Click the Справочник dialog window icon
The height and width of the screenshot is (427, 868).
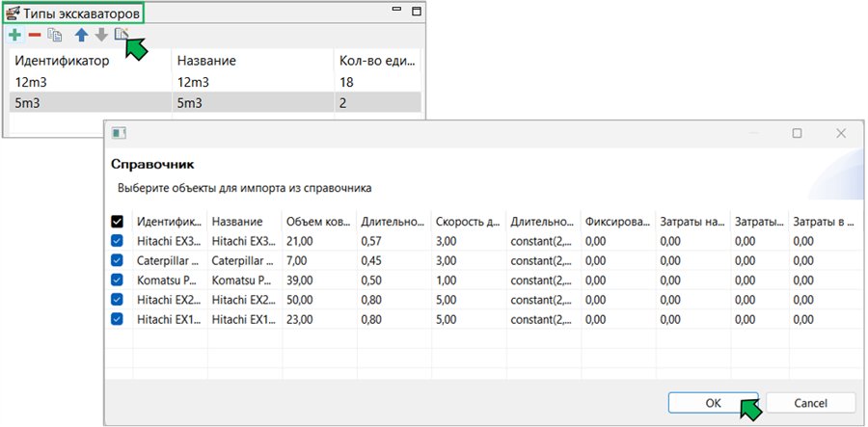[x=120, y=133]
